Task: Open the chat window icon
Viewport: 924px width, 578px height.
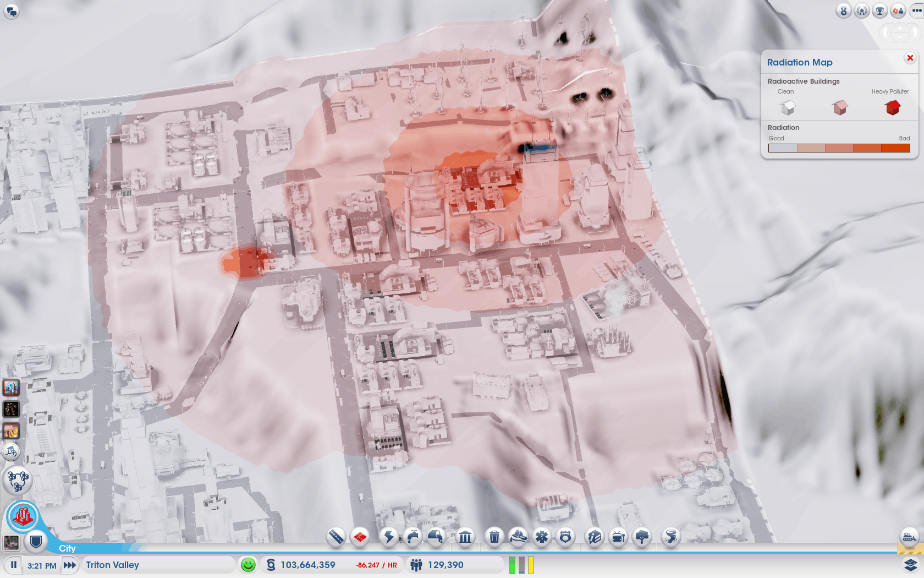Action: [12, 11]
